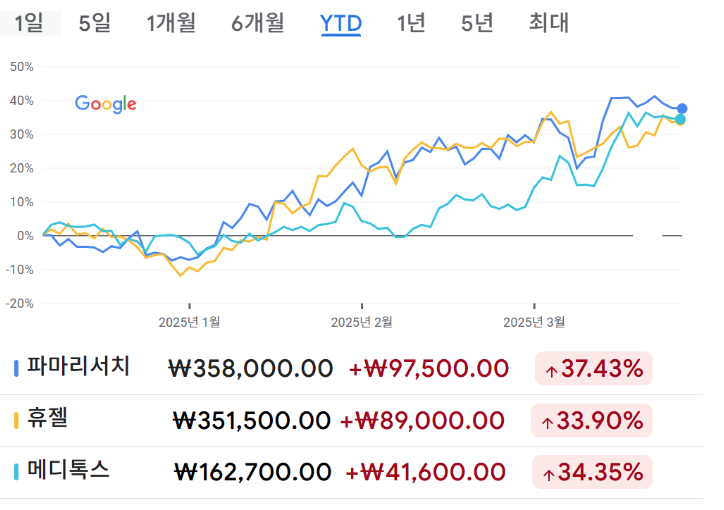Click the change value +₩97,500.00
Viewport: 724px width, 510px height.
coord(428,368)
